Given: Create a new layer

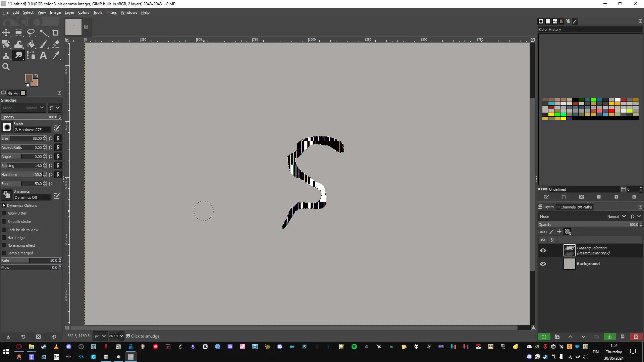Looking at the screenshot, I should (544, 337).
